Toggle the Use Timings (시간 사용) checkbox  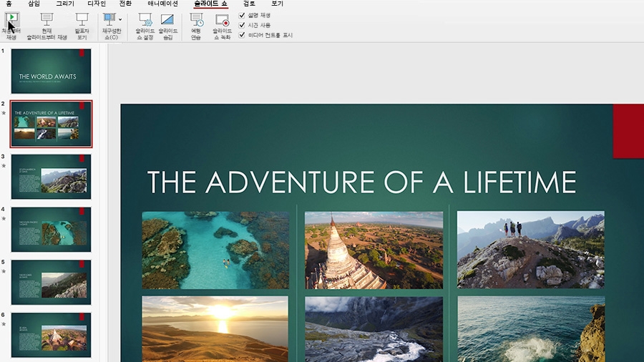[242, 25]
